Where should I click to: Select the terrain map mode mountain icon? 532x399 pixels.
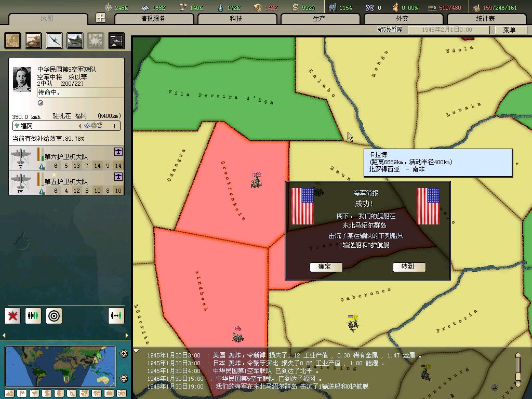[9, 394]
